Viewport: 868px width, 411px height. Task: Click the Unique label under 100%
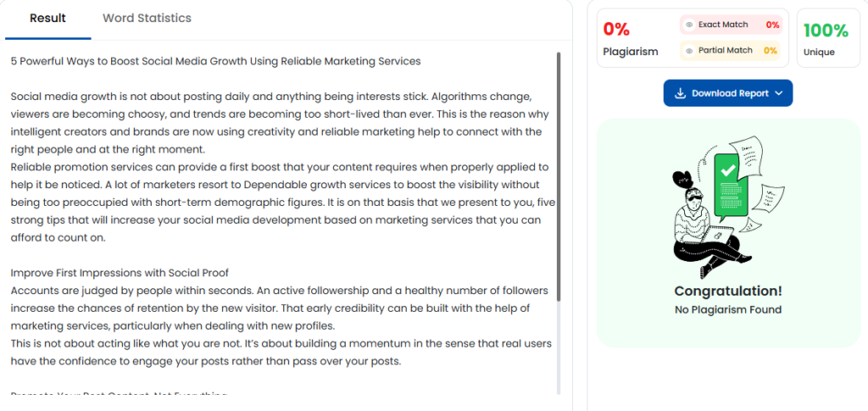[819, 53]
